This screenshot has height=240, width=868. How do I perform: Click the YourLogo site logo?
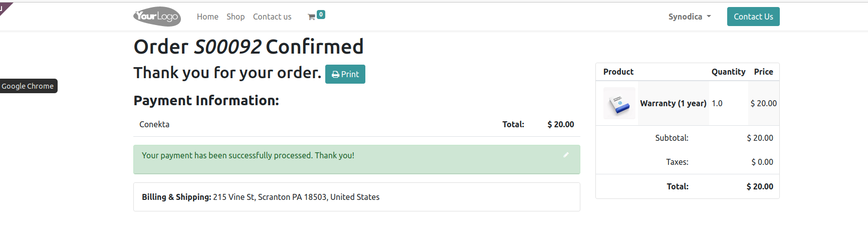tap(157, 17)
